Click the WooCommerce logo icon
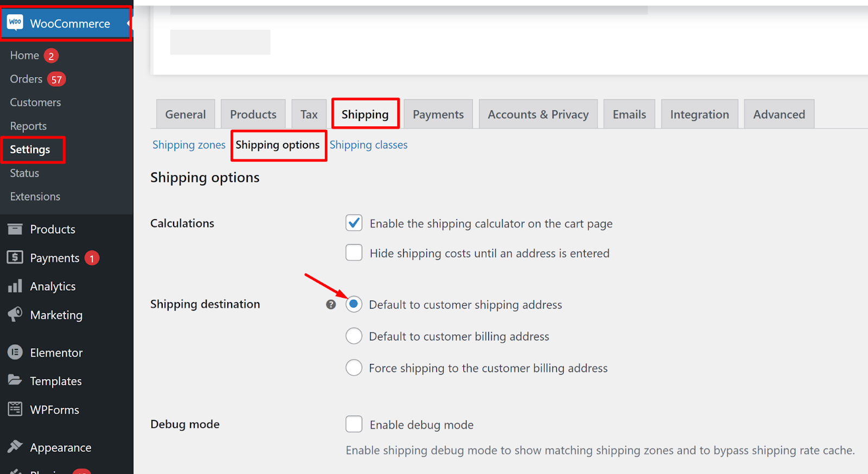Screen dimensions: 868x474 point(15,23)
